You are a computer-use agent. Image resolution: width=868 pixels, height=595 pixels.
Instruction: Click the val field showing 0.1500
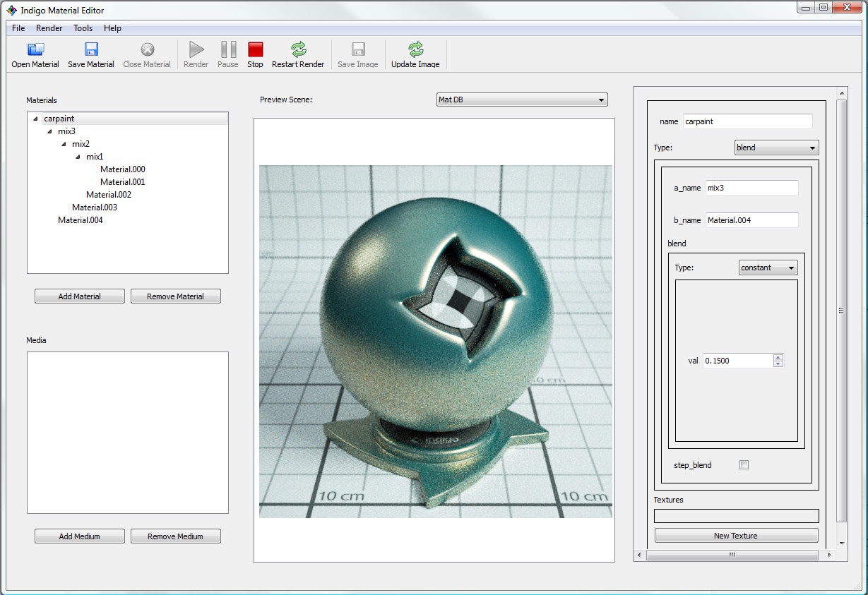[x=737, y=361]
